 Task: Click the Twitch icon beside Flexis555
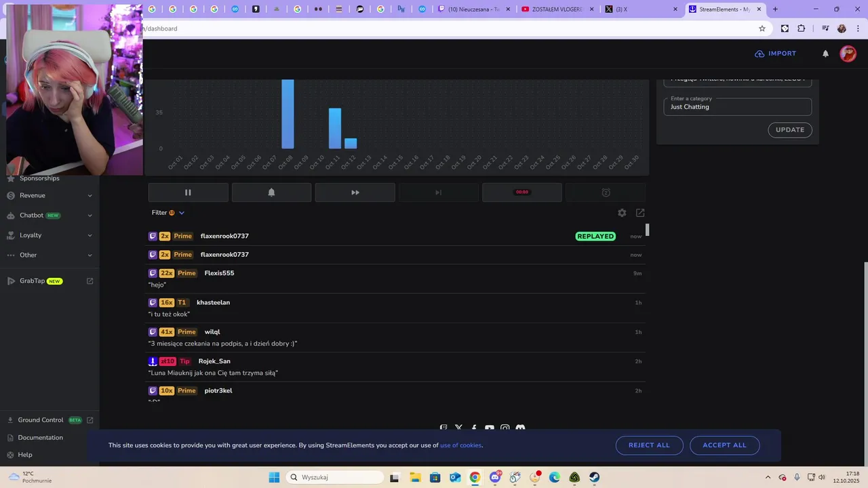coord(153,273)
